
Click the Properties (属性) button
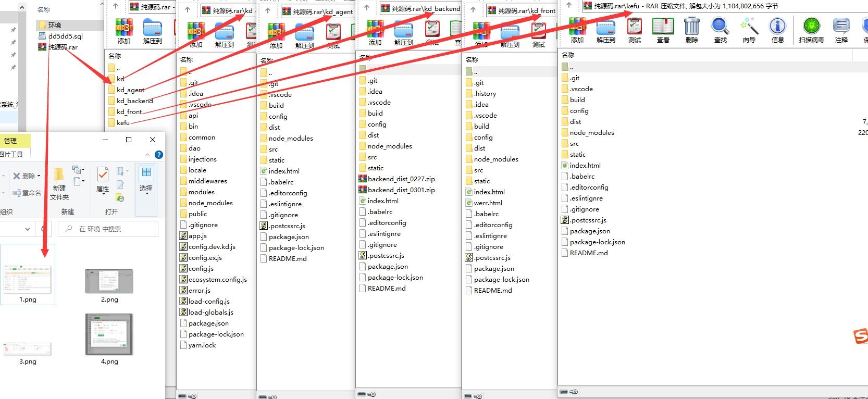103,180
